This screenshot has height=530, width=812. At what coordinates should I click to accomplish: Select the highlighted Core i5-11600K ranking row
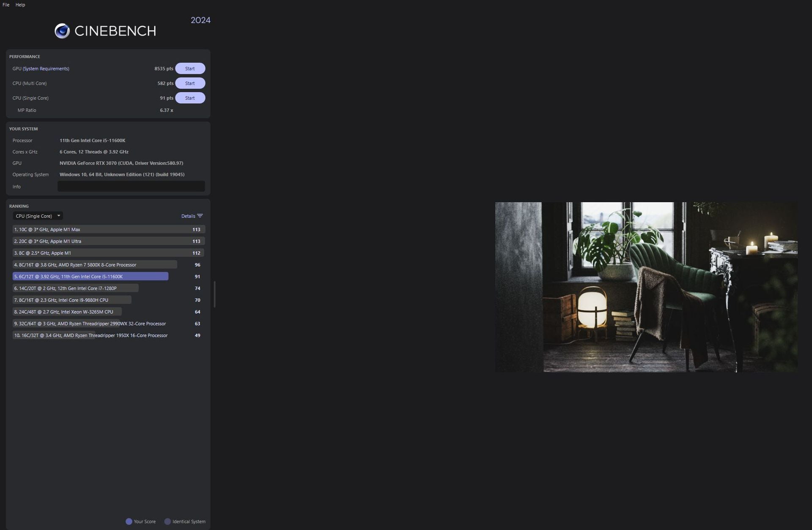click(x=109, y=277)
